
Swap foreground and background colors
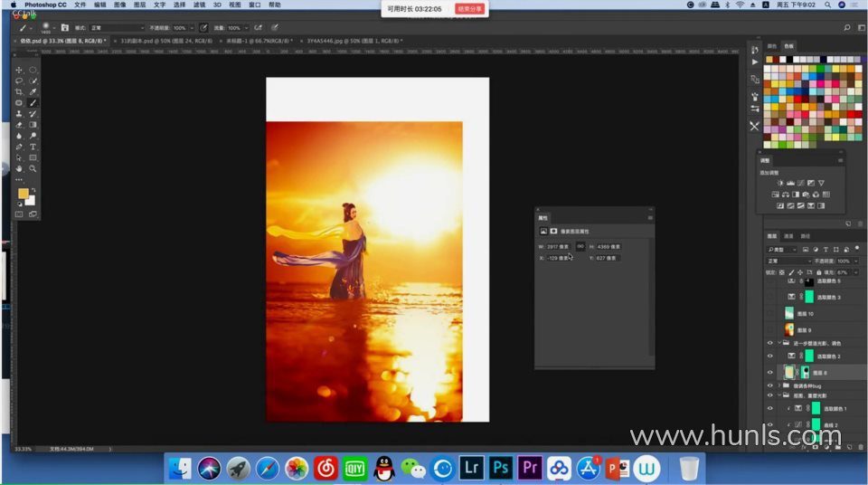[33, 190]
